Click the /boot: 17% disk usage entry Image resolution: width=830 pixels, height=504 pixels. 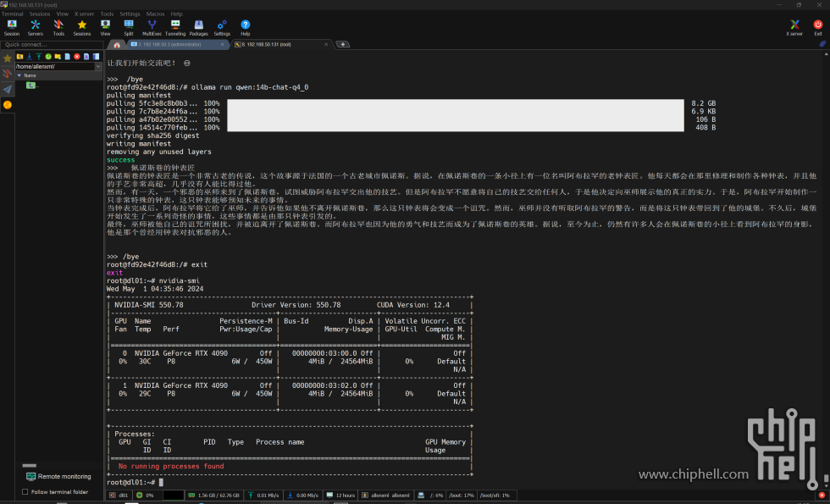pos(462,496)
